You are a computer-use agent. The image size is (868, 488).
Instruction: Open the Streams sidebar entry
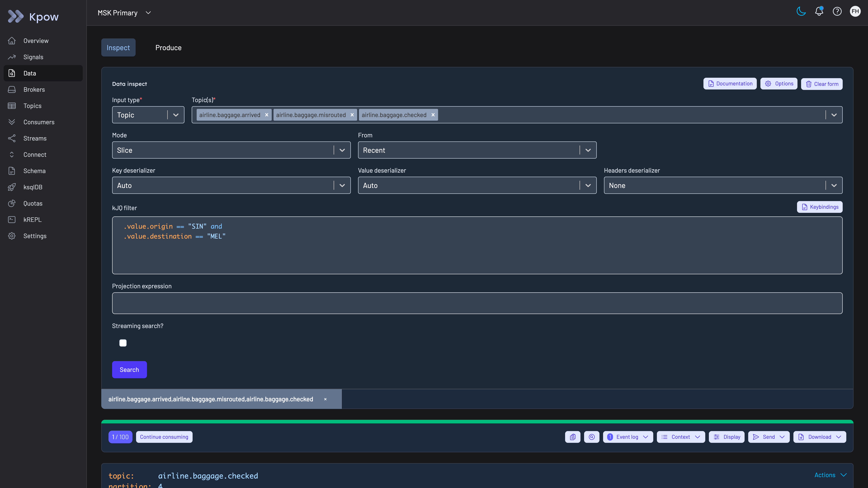(43, 138)
